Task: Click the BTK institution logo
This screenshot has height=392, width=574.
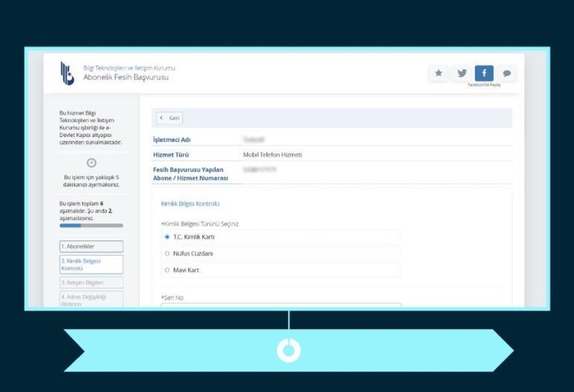Action: click(x=67, y=73)
